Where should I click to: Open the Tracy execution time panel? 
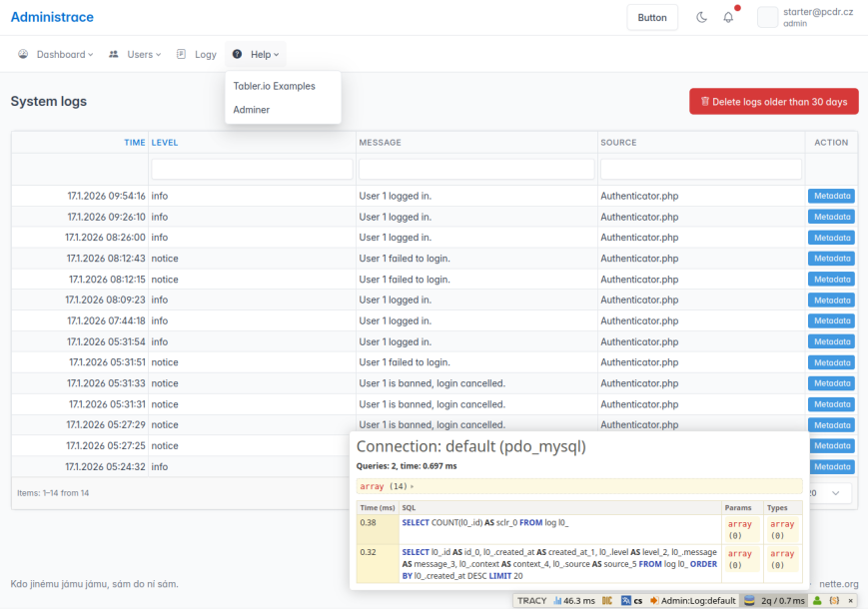click(x=572, y=601)
